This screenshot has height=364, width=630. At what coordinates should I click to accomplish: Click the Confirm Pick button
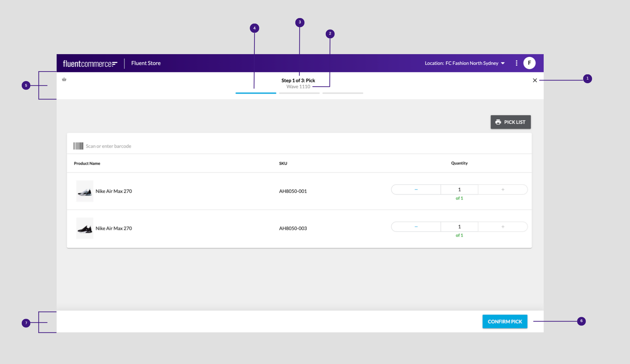(505, 321)
